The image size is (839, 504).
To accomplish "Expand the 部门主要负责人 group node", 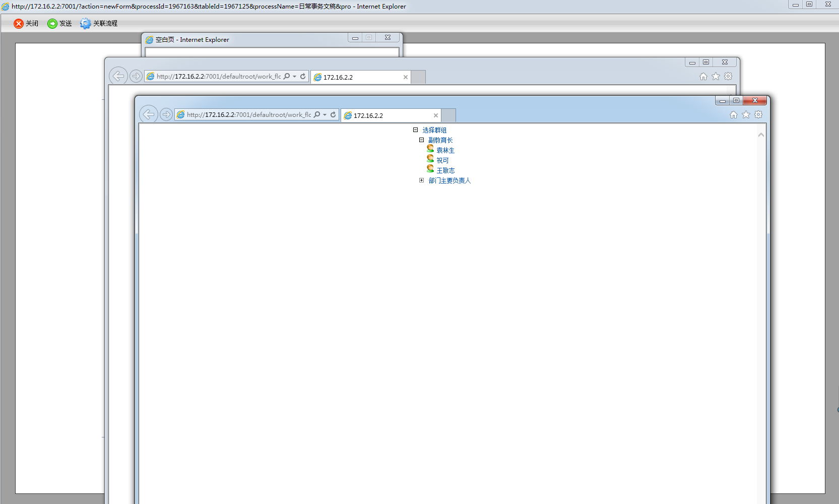I will click(x=422, y=180).
